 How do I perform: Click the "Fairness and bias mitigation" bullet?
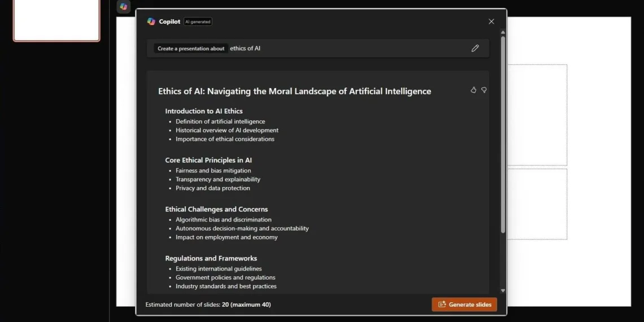(213, 171)
